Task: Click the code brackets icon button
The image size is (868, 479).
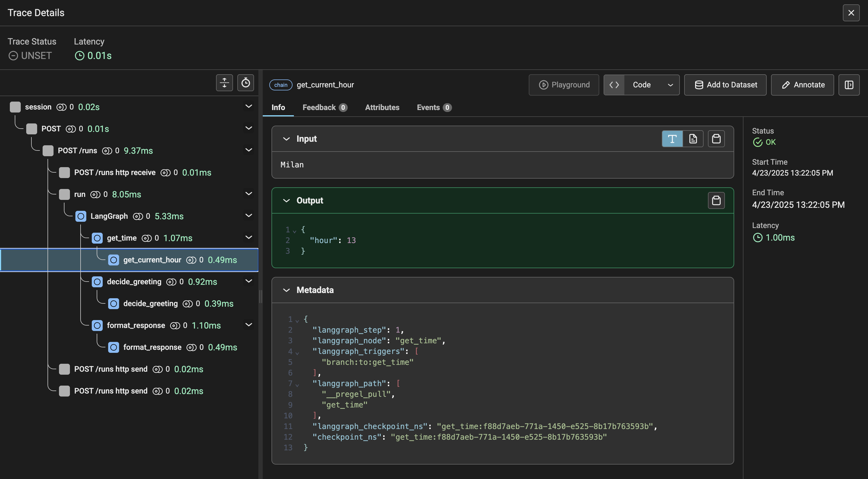Action: click(x=614, y=85)
